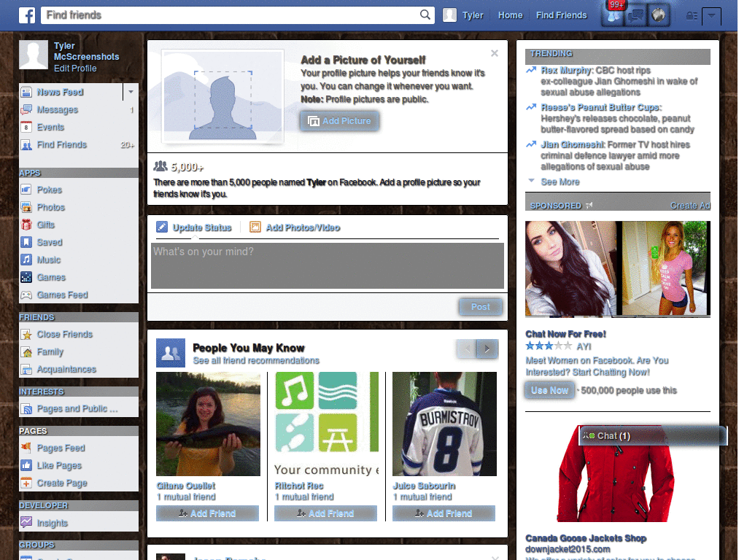Click Create Ad link
The image size is (747, 560).
[690, 205]
